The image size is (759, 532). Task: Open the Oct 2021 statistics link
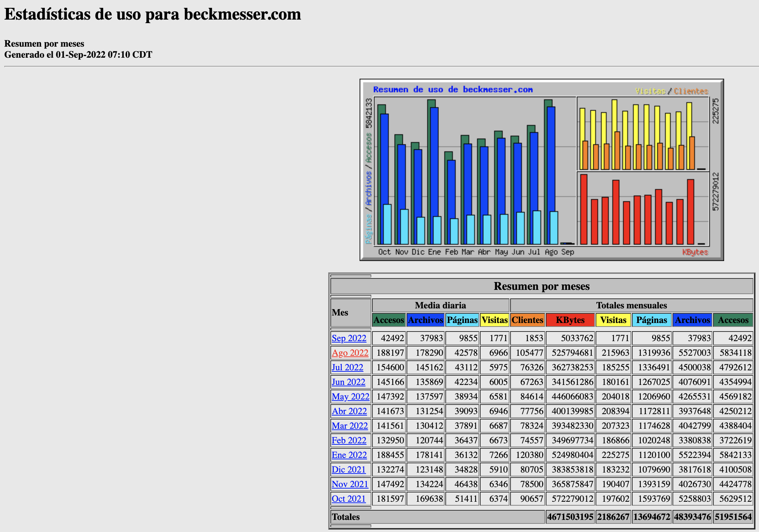pos(349,499)
